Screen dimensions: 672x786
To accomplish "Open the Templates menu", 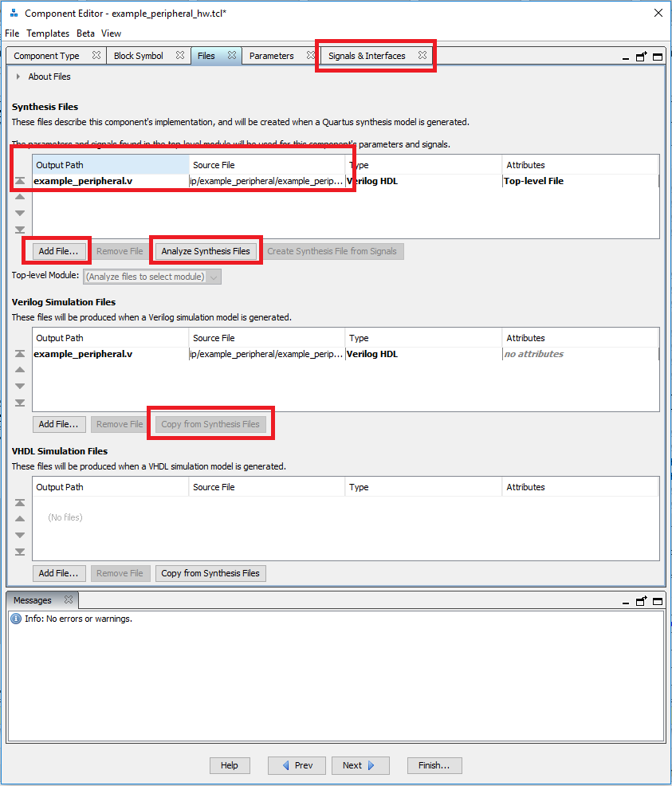I will pyautogui.click(x=48, y=33).
